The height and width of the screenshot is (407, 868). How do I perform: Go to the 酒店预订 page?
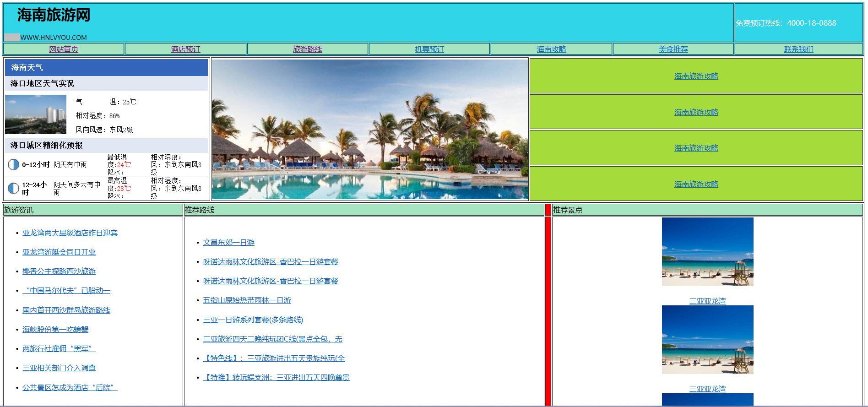coord(185,49)
